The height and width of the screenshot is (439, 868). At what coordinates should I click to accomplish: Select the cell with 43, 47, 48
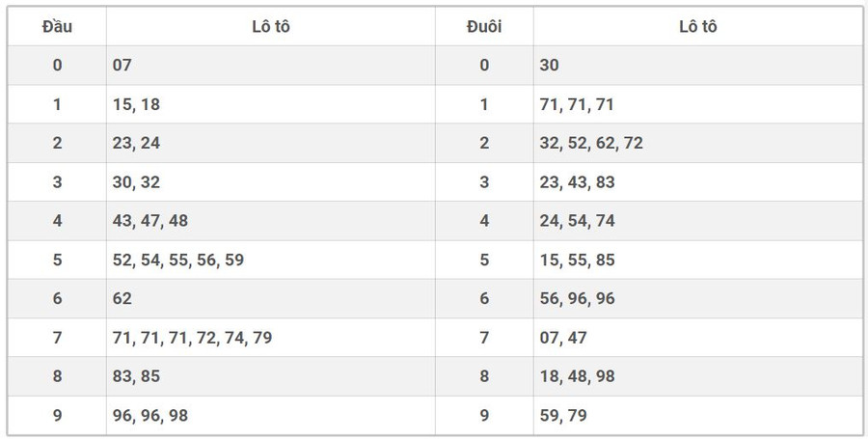[150, 221]
